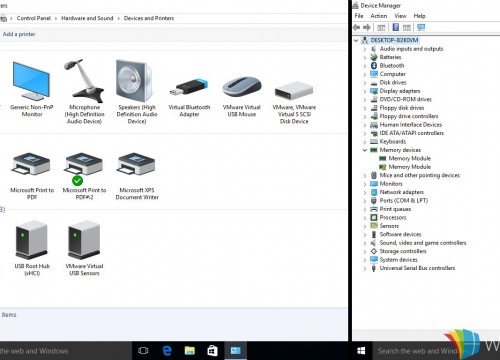Image resolution: width=500 pixels, height=360 pixels.
Task: Select Sound, video and game controllers
Action: [x=423, y=243]
